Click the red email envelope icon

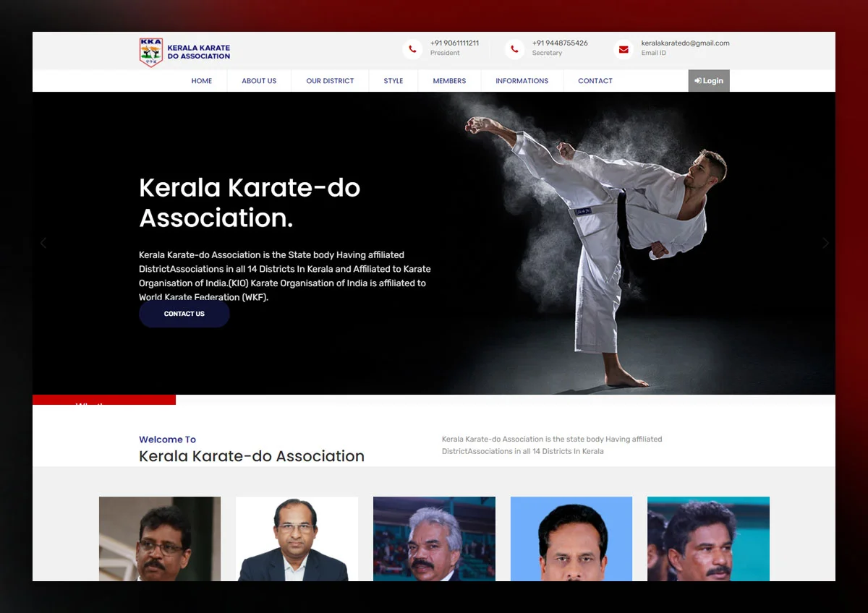624,49
